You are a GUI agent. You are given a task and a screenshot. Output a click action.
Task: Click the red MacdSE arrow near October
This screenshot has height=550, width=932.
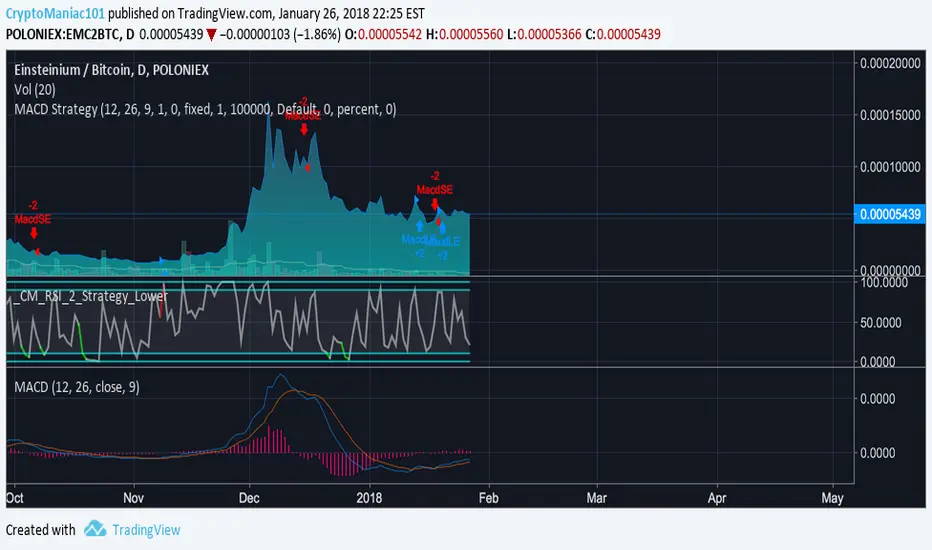point(34,233)
